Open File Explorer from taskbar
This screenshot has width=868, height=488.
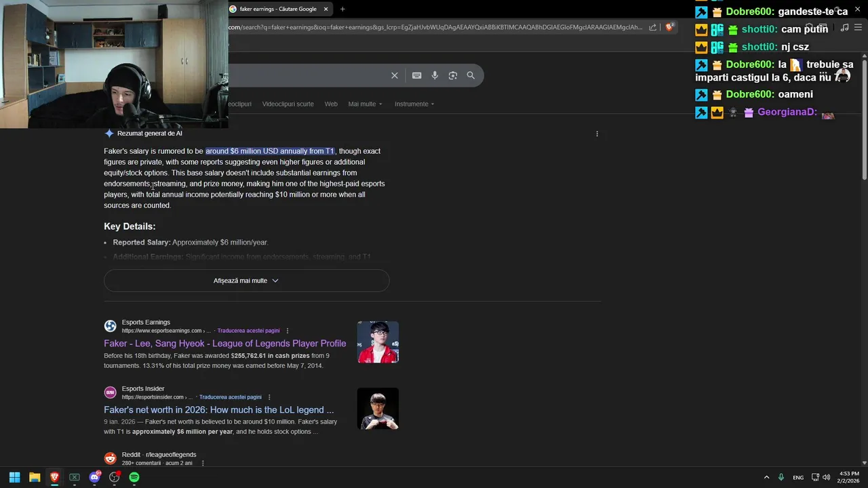pyautogui.click(x=35, y=477)
